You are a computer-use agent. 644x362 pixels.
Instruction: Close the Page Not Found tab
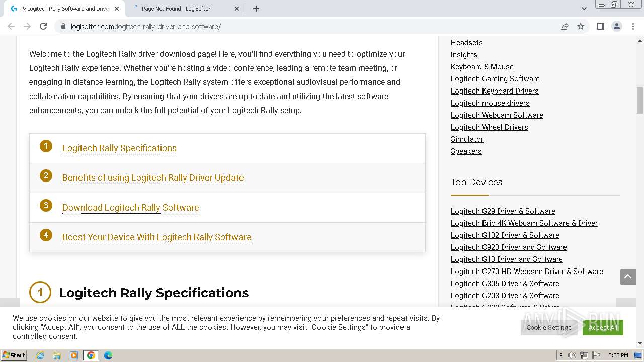pyautogui.click(x=237, y=9)
